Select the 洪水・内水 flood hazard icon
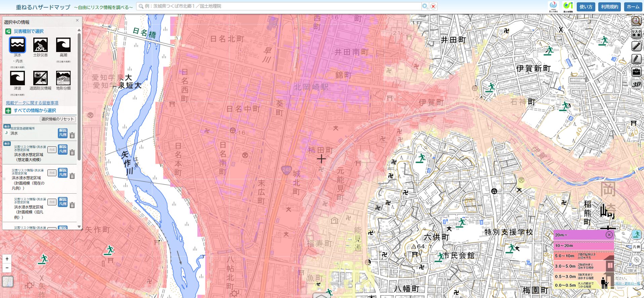Viewport: 644px width, 298px height. pos(17,45)
